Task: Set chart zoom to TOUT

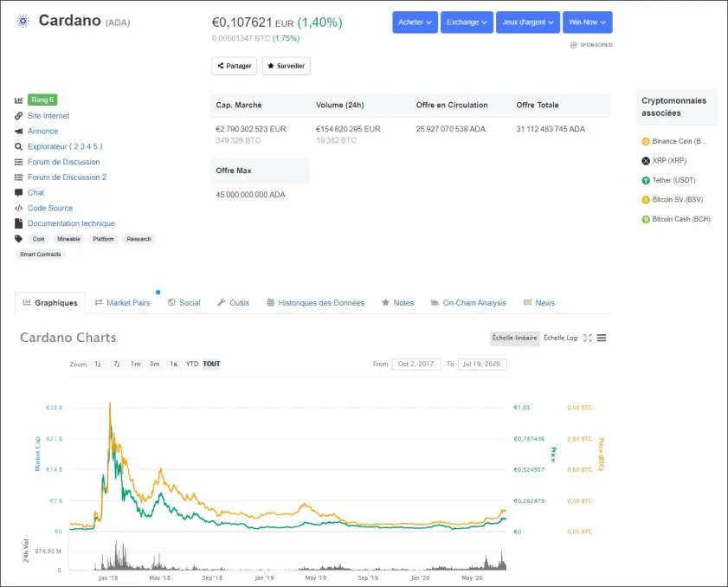Action: (x=211, y=364)
